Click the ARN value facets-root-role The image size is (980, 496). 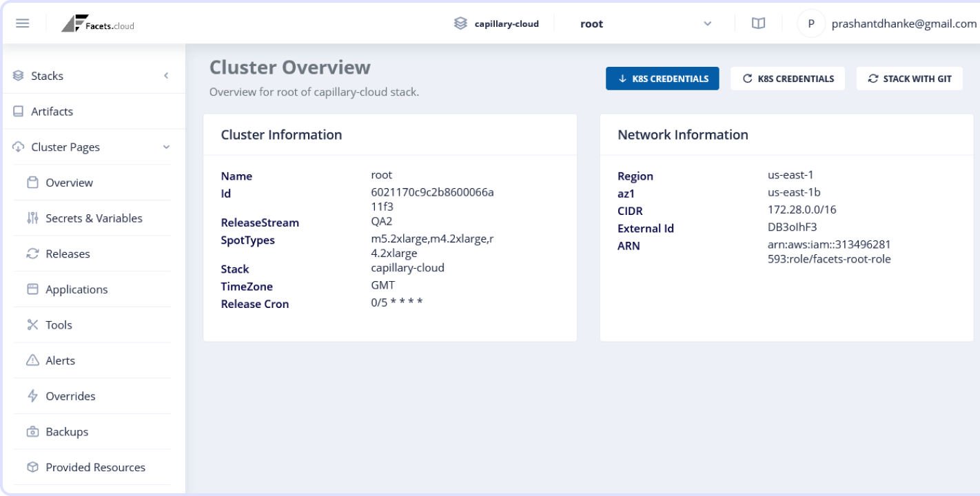click(830, 251)
